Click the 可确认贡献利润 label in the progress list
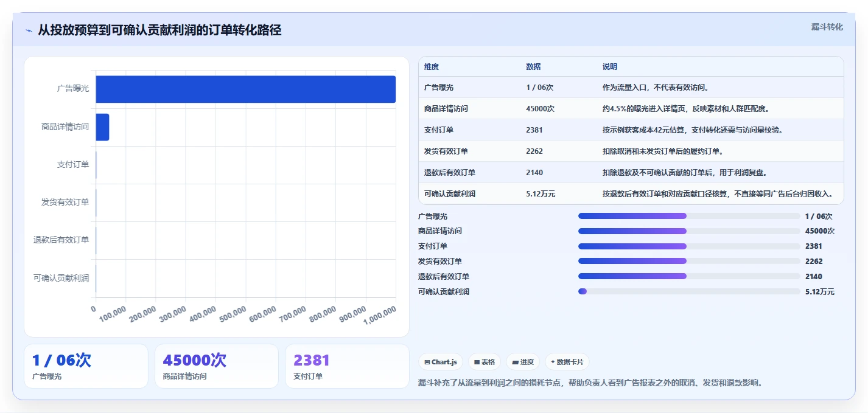 444,291
